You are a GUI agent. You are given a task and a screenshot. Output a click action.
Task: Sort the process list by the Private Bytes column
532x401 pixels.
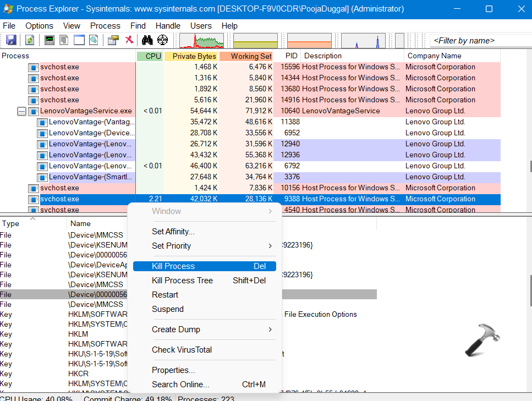click(191, 56)
